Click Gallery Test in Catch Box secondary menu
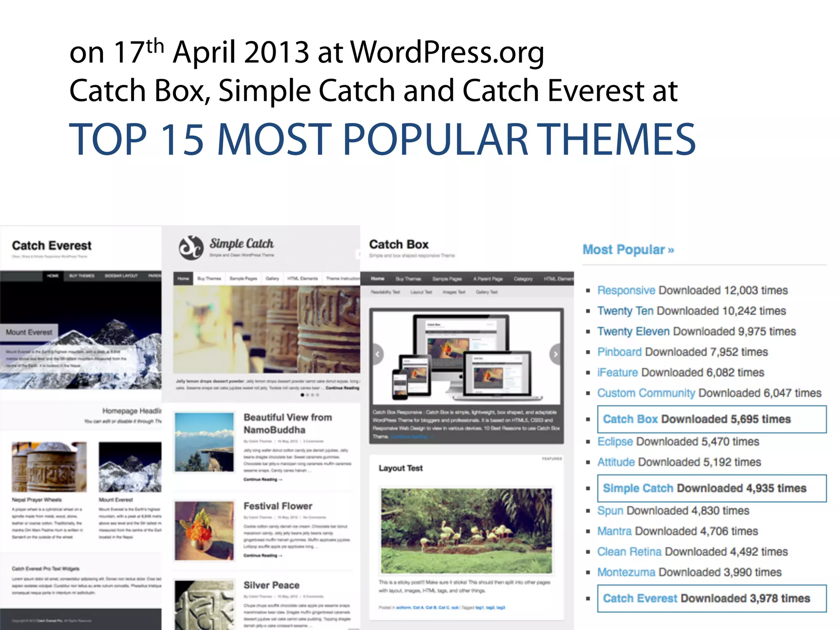The image size is (840, 630). tap(486, 292)
